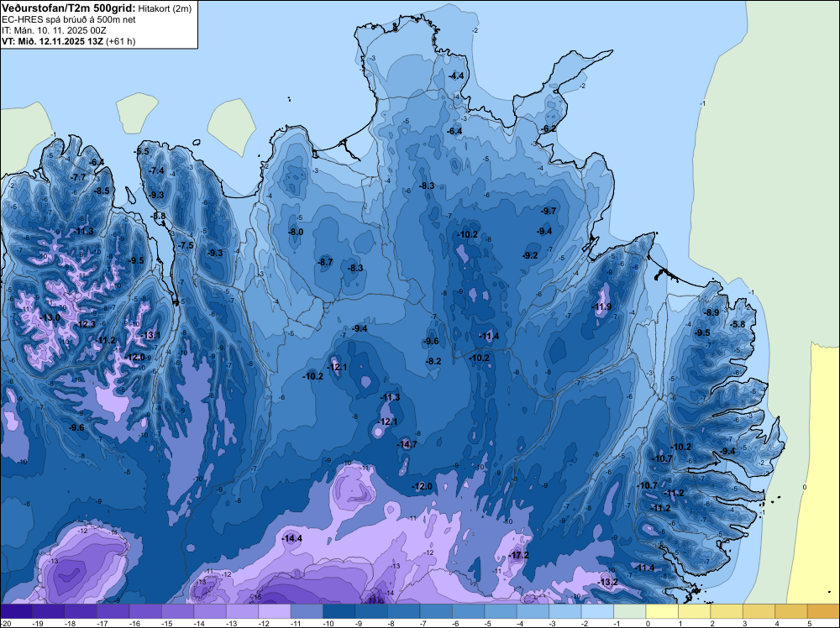Select the legend swatch between -3 and -2

565,611
